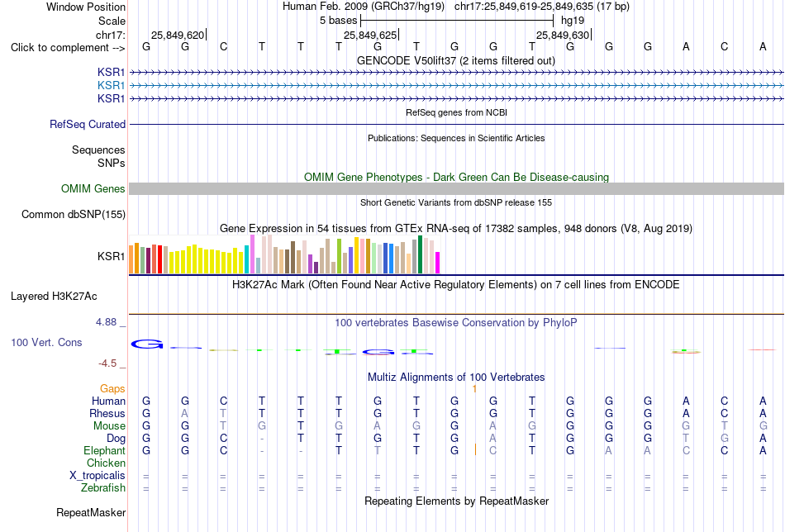
Task: Click the 25,849,625 ruler position marker
Action: coord(370,35)
